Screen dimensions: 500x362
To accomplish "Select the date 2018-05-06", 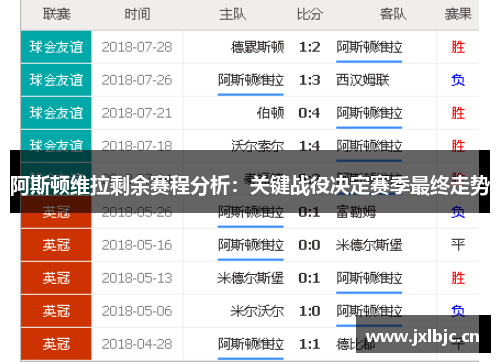I will [137, 311].
